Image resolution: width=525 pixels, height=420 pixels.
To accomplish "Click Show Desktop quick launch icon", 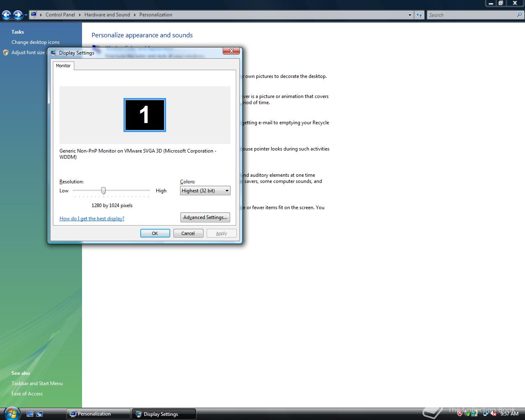I will [x=30, y=414].
